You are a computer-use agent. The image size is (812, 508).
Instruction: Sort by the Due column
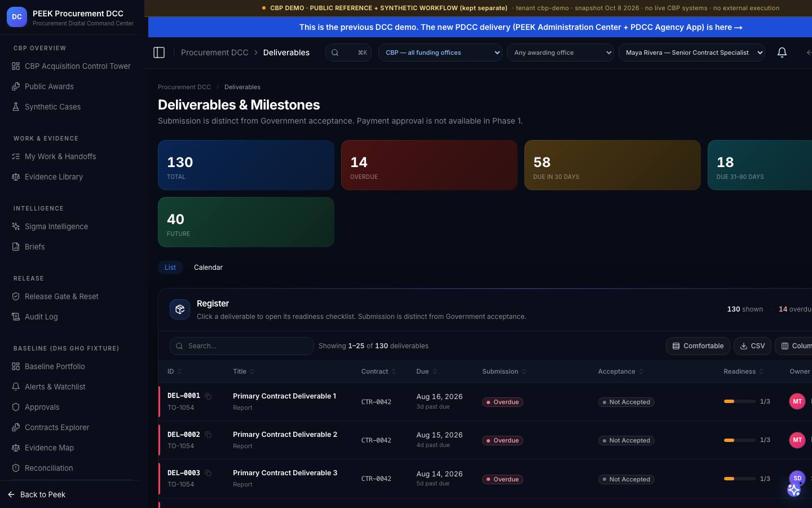click(x=426, y=371)
